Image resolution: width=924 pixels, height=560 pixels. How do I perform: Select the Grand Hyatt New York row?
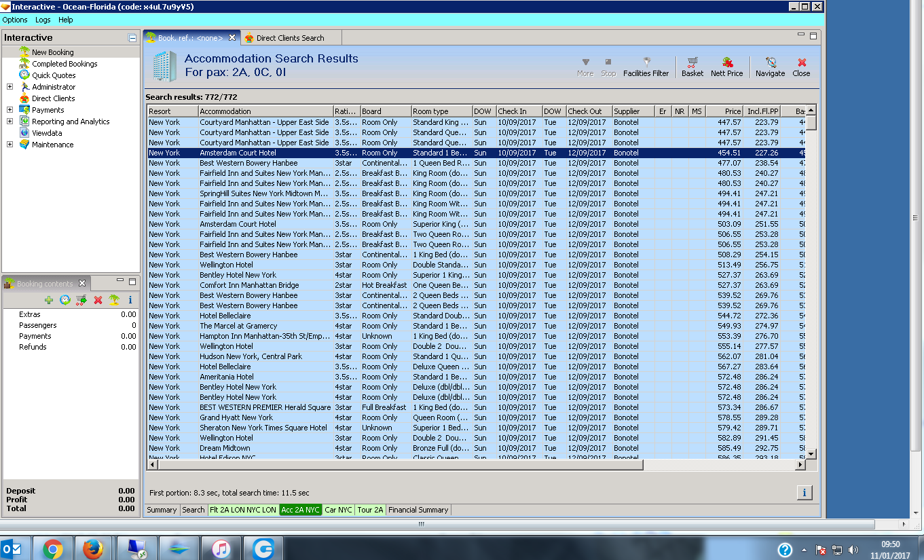477,417
